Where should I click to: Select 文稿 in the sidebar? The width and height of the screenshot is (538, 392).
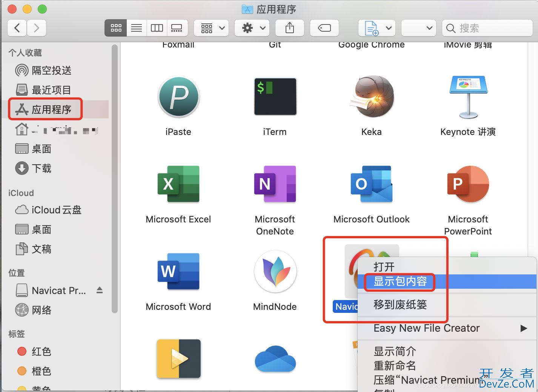(x=33, y=249)
